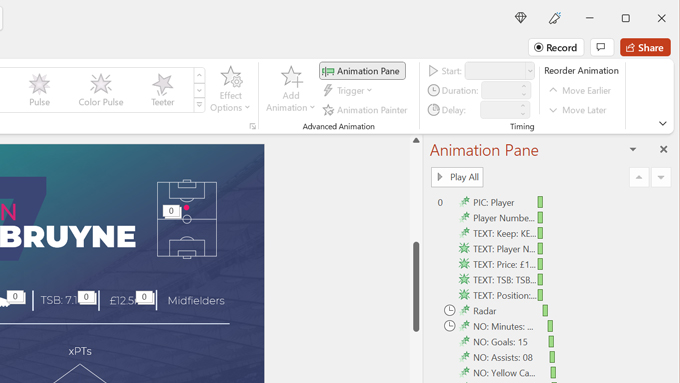680x383 pixels.
Task: Click the star icon of PIC: Player entry
Action: tap(464, 202)
